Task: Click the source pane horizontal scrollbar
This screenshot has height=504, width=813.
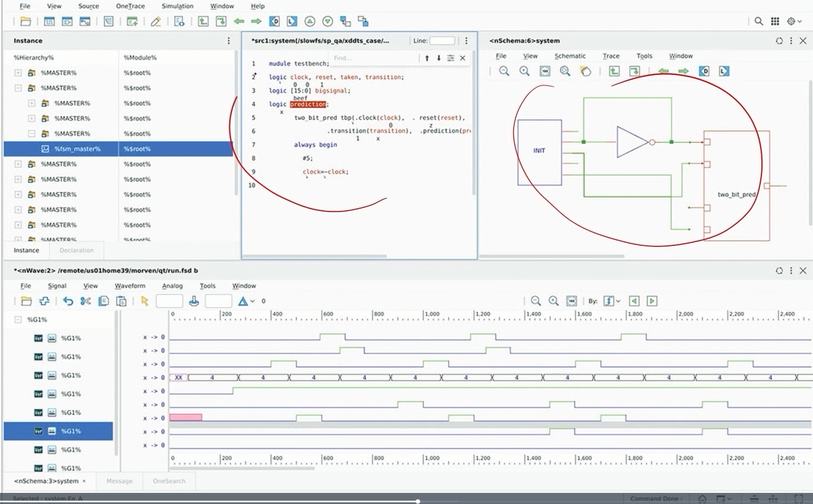Action: point(314,256)
